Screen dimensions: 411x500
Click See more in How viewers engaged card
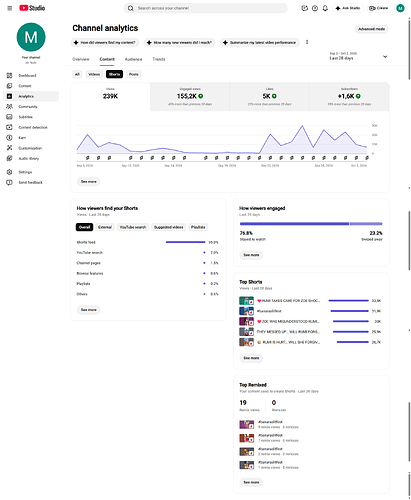[251, 255]
